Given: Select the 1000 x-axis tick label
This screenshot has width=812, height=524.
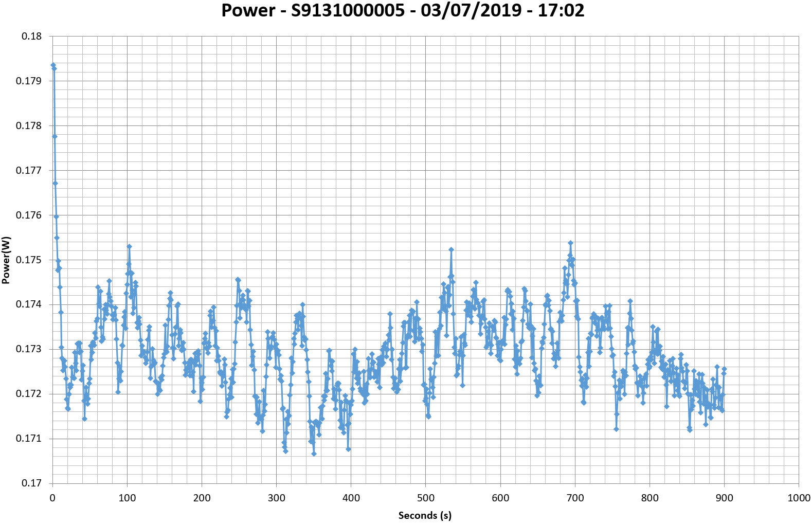Looking at the screenshot, I should tap(799, 498).
